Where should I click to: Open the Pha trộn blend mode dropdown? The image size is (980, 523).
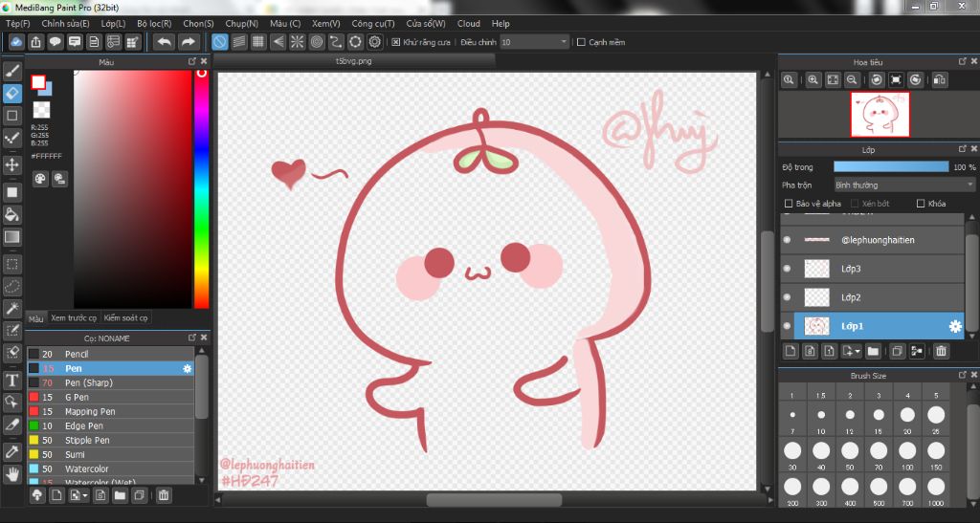tap(904, 185)
